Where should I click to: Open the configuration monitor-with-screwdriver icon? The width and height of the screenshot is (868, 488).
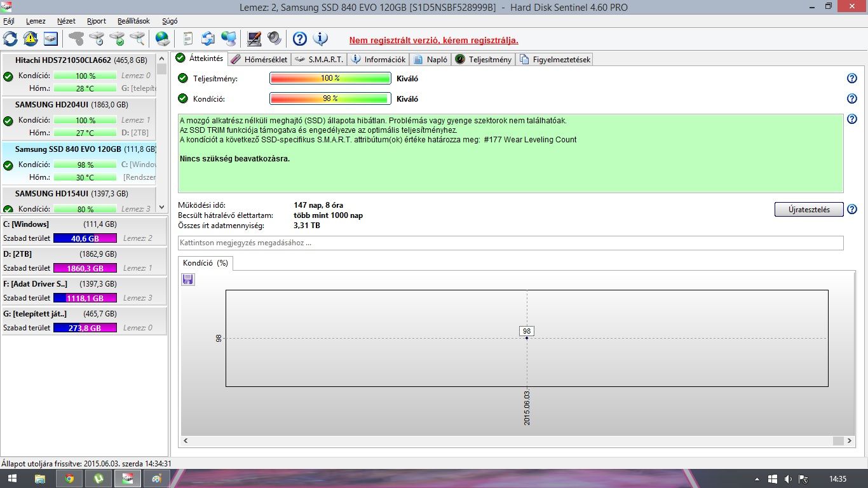pyautogui.click(x=254, y=39)
